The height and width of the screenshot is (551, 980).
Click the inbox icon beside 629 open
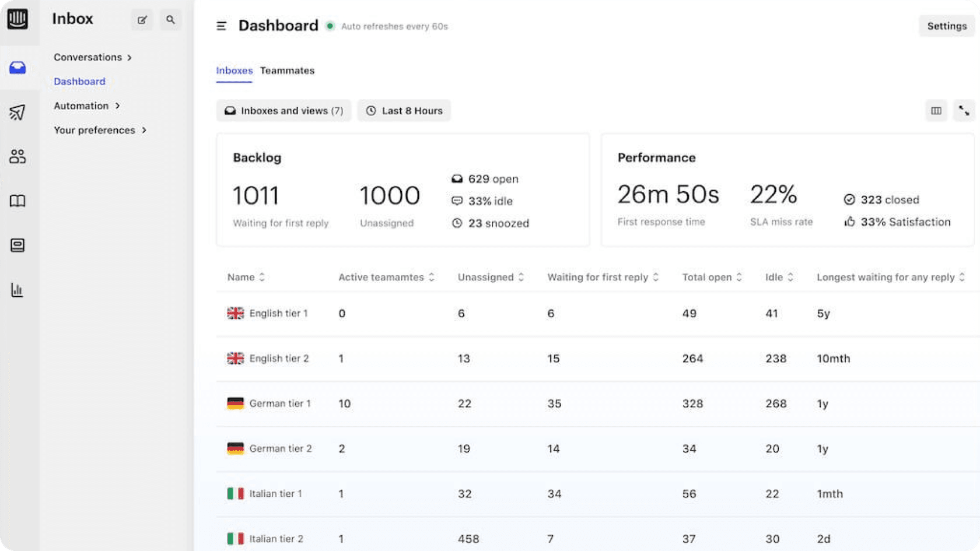[x=457, y=178]
